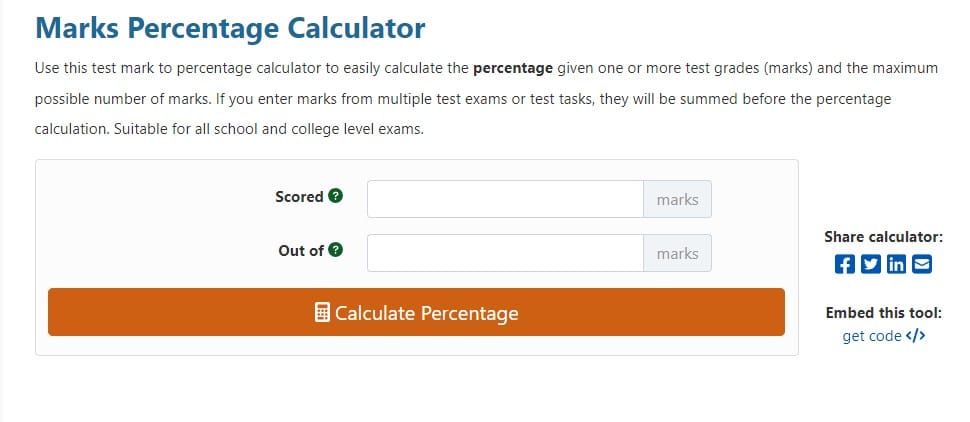Open the get code link
The image size is (970, 422).
tap(872, 336)
